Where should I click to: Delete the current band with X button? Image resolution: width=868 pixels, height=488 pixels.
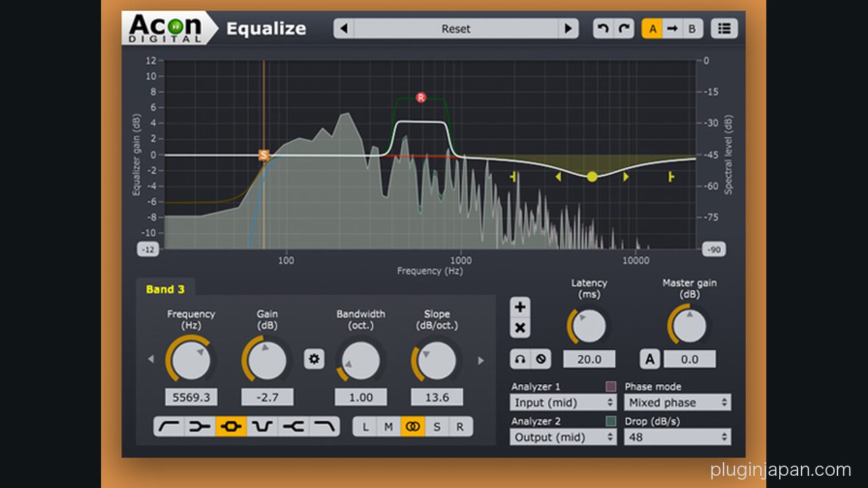tap(520, 329)
